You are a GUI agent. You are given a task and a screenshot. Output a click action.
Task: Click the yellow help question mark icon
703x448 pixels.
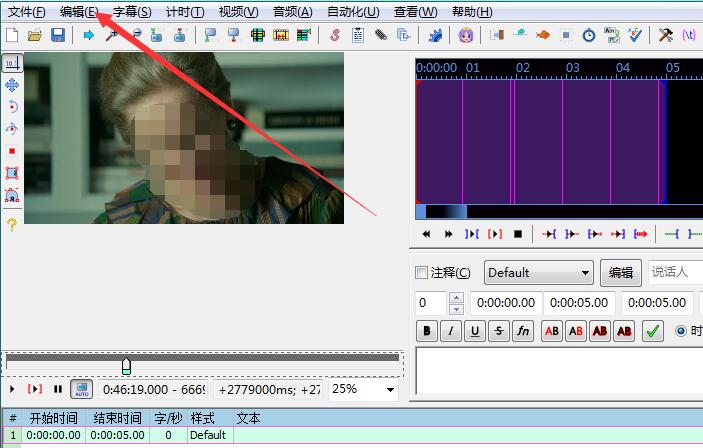pyautogui.click(x=12, y=224)
